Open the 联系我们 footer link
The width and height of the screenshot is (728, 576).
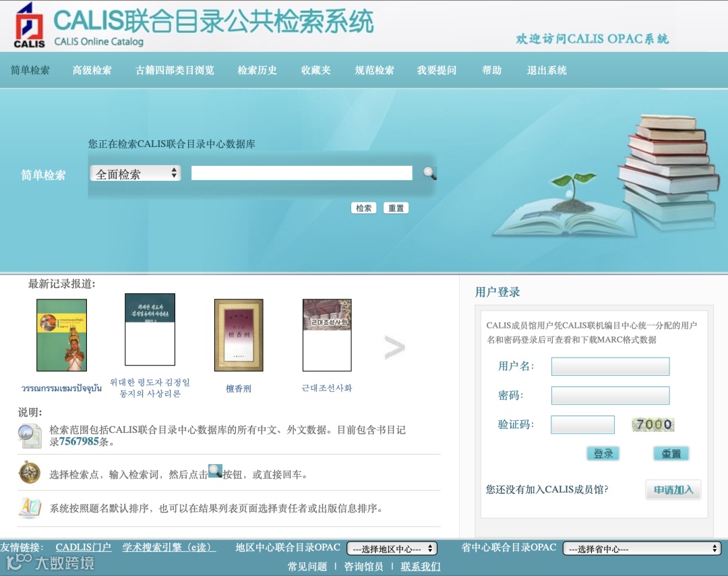coord(421,567)
